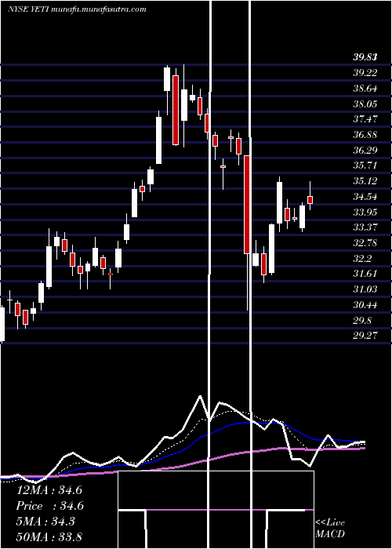The width and height of the screenshot is (392, 549).
Task: Click the 33.37 price level label
Action: click(365, 227)
